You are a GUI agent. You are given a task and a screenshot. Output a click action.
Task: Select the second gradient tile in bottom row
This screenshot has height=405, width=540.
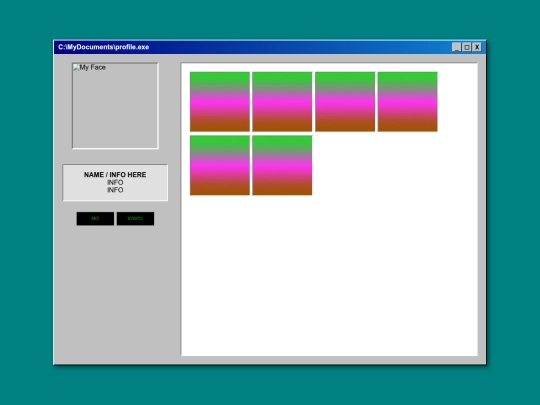point(282,165)
